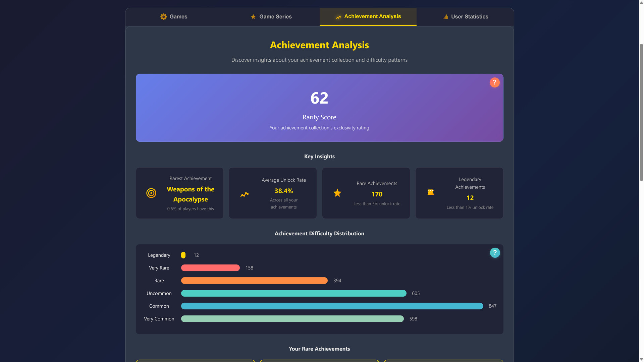This screenshot has width=644, height=362.
Task: Open the User Statistics tab
Action: (465, 17)
